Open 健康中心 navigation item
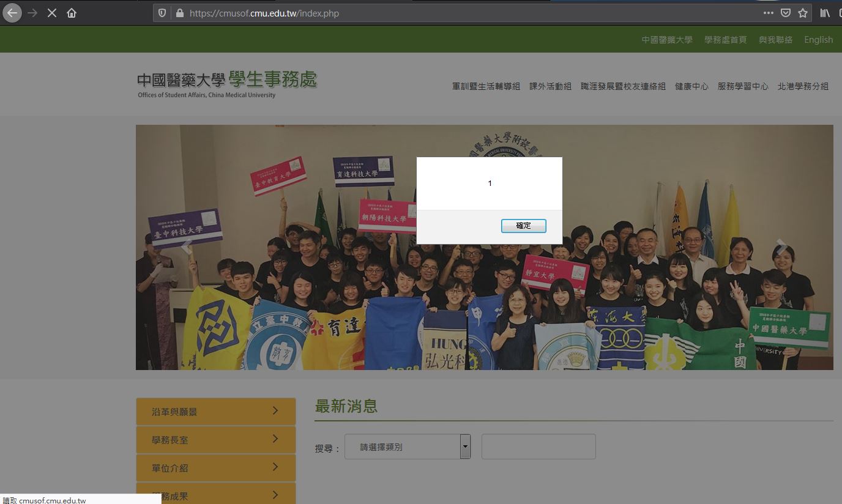 click(691, 86)
